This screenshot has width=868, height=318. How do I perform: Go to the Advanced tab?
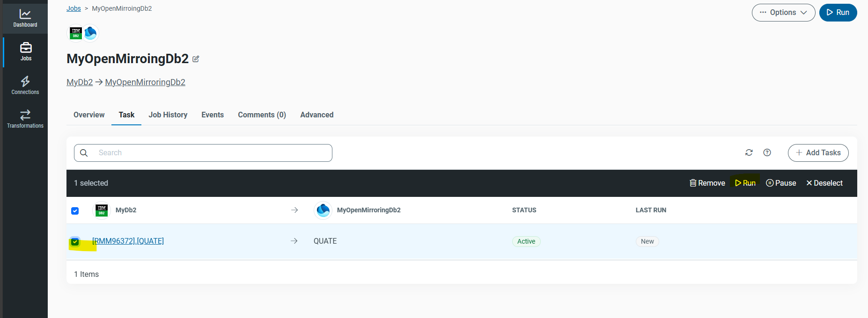click(x=317, y=115)
